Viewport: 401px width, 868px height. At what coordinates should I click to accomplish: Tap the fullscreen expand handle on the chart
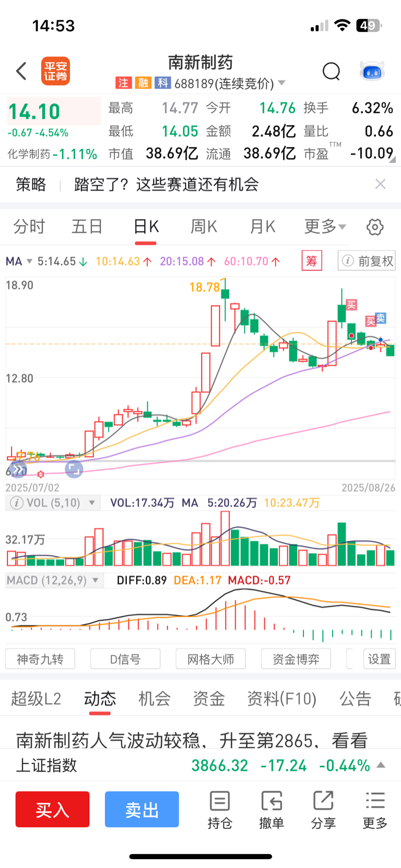click(x=74, y=469)
